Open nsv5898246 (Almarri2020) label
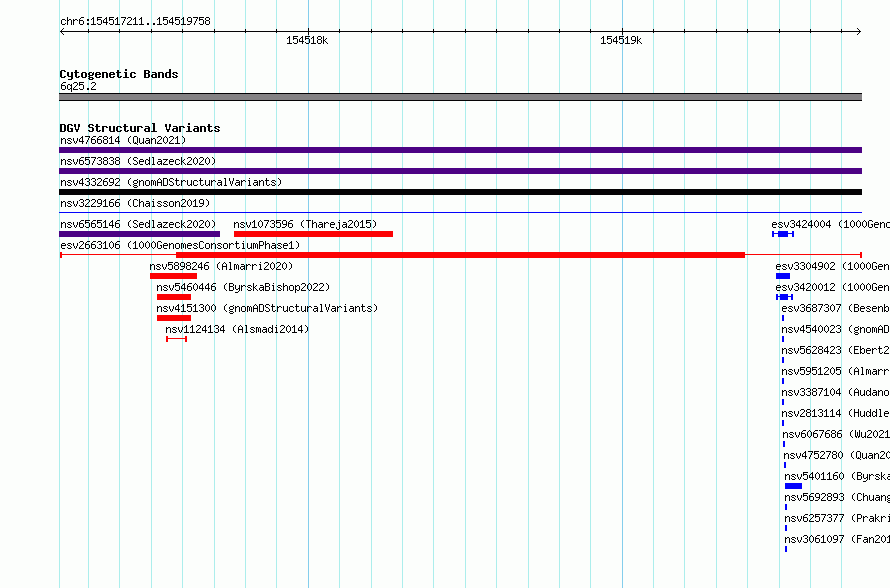 click(x=221, y=266)
